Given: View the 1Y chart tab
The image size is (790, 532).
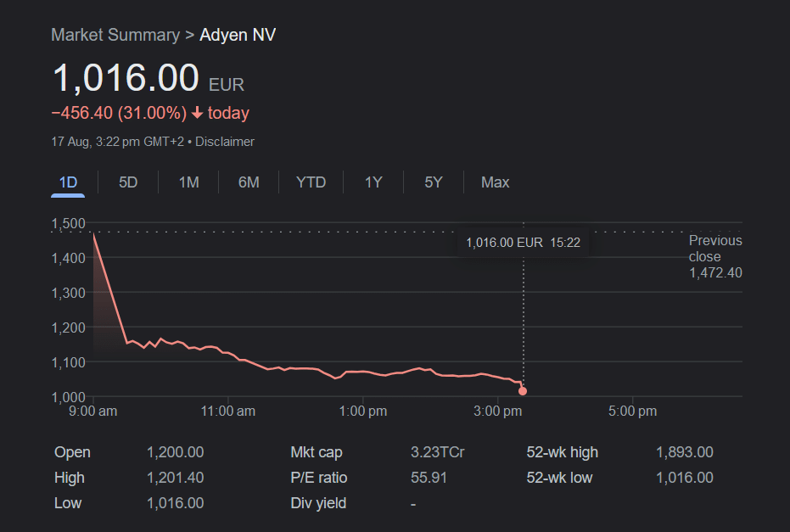Looking at the screenshot, I should coord(373,182).
